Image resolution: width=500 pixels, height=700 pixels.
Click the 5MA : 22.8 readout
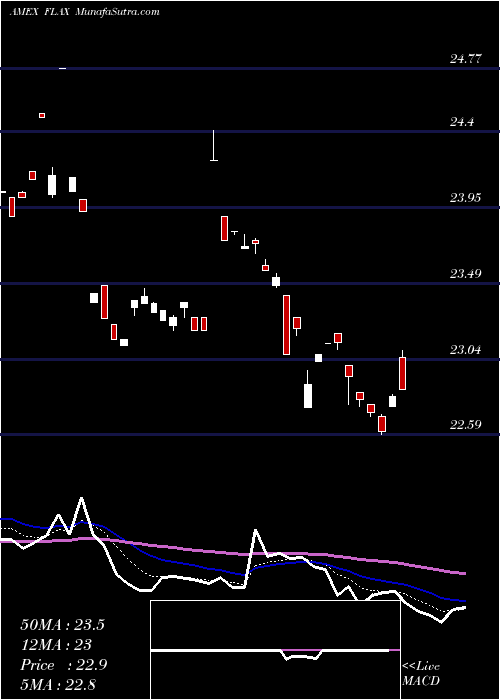click(x=58, y=684)
